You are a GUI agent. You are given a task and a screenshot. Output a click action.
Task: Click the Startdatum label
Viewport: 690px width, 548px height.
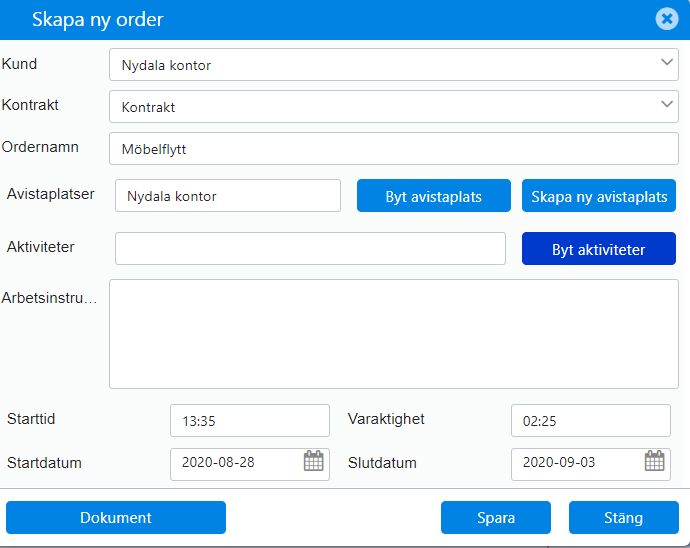(x=44, y=463)
